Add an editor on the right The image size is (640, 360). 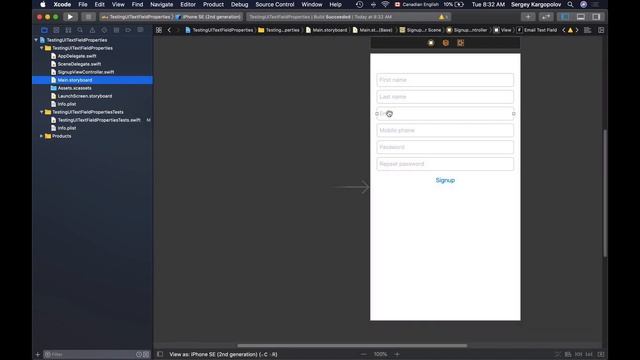click(601, 30)
